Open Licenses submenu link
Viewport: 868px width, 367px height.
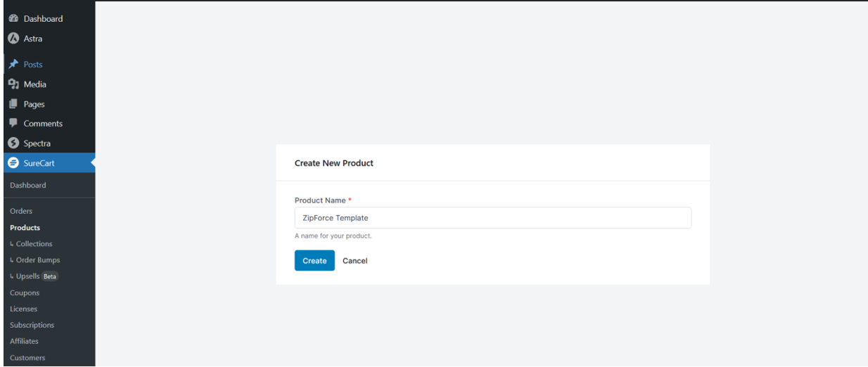coord(24,309)
